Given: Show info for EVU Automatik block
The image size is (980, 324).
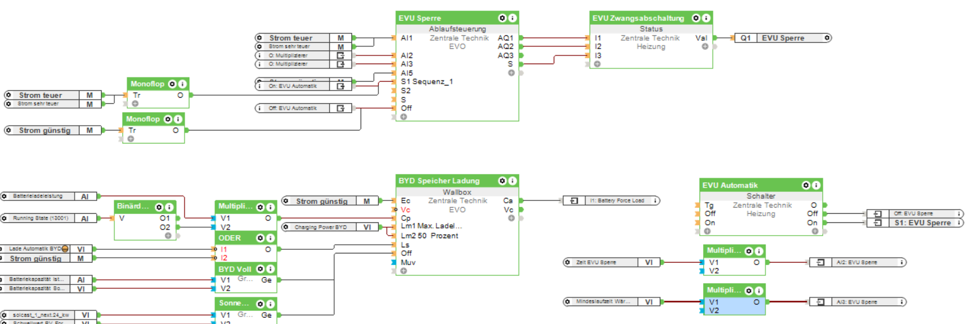Looking at the screenshot, I should coord(816,185).
